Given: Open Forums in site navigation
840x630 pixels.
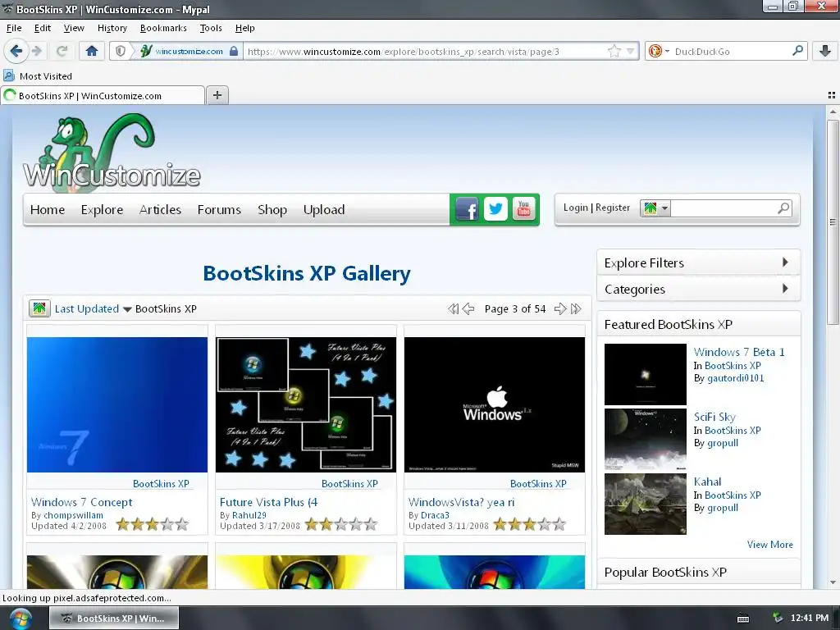Looking at the screenshot, I should [219, 209].
